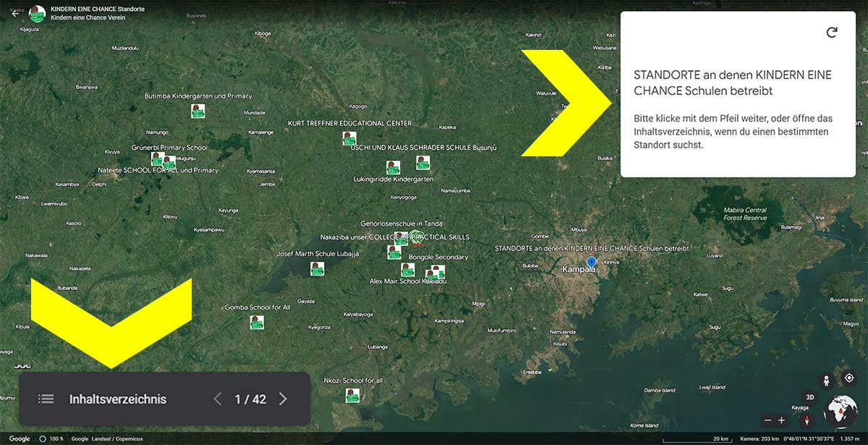Viewport: 868px width, 445px height.
Task: Click the green heart placemark near Tanda
Action: click(417, 237)
